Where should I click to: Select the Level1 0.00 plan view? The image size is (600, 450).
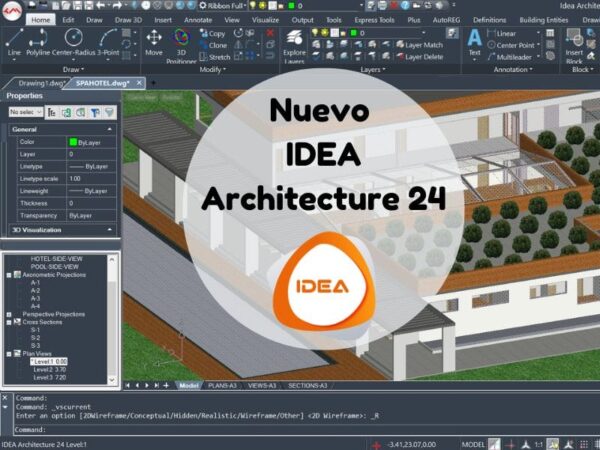pos(49,361)
